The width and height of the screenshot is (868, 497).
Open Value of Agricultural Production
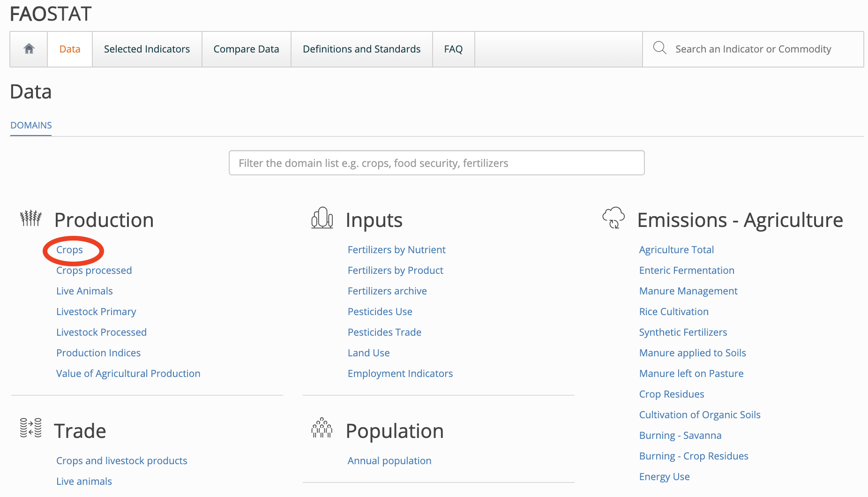[128, 374]
